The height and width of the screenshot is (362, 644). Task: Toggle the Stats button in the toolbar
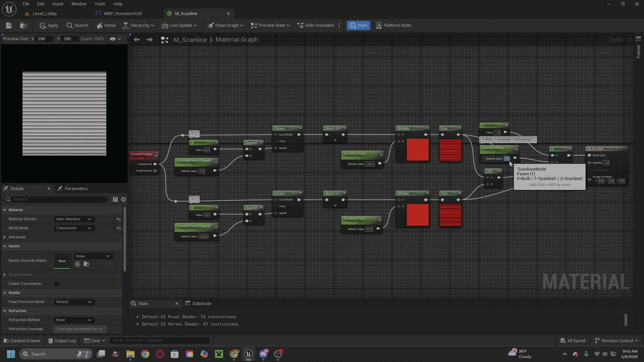tap(358, 25)
